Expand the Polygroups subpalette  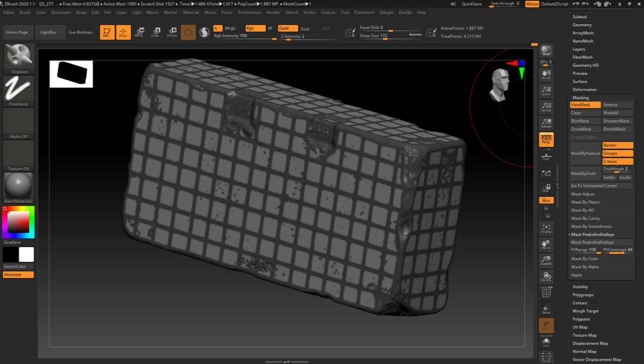583,295
